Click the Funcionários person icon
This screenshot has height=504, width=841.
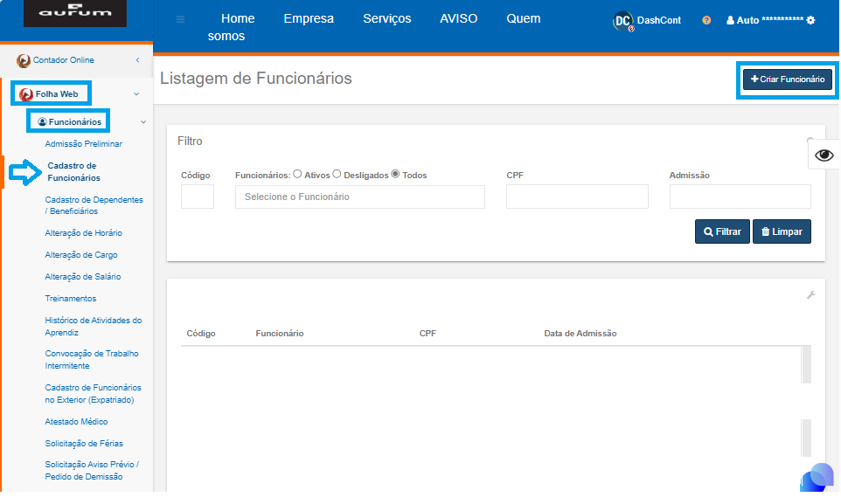(x=42, y=122)
